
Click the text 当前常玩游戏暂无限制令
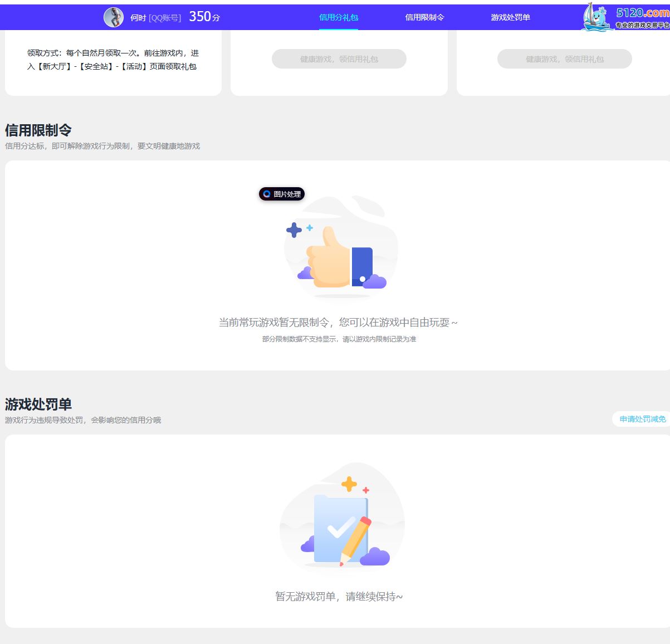coord(273,323)
